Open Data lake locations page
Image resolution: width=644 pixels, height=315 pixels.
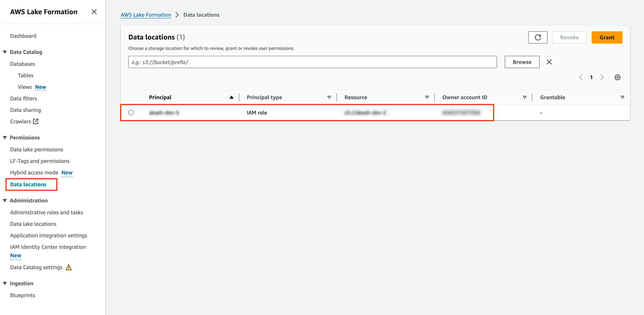(33, 224)
